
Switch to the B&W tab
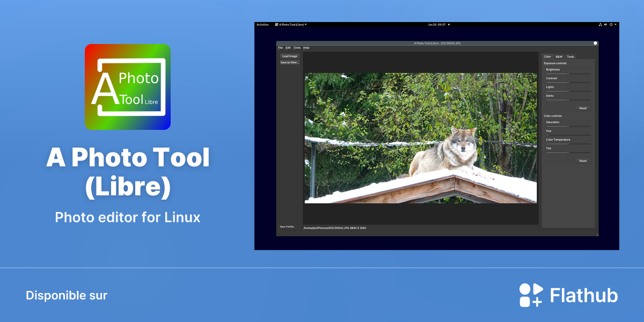(559, 56)
